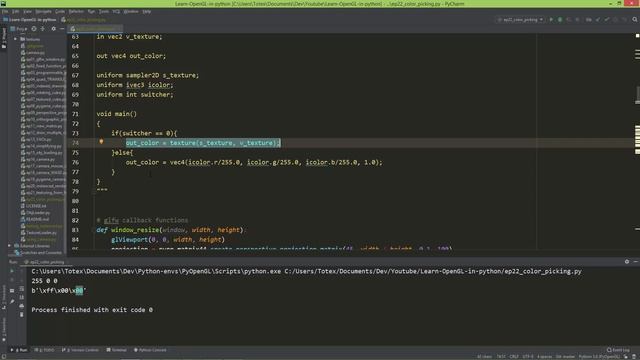Open the Version Control tool tab
Viewport: 640px width, 360px height.
point(80,350)
